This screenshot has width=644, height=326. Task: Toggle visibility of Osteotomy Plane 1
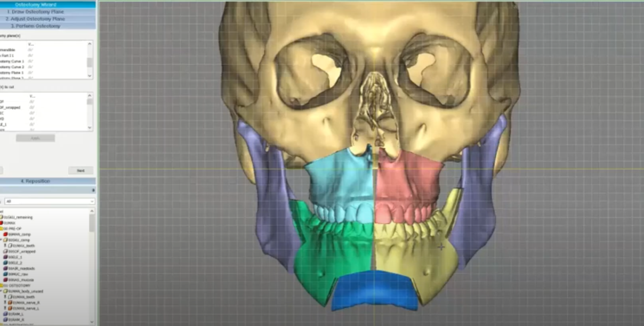tap(31, 73)
